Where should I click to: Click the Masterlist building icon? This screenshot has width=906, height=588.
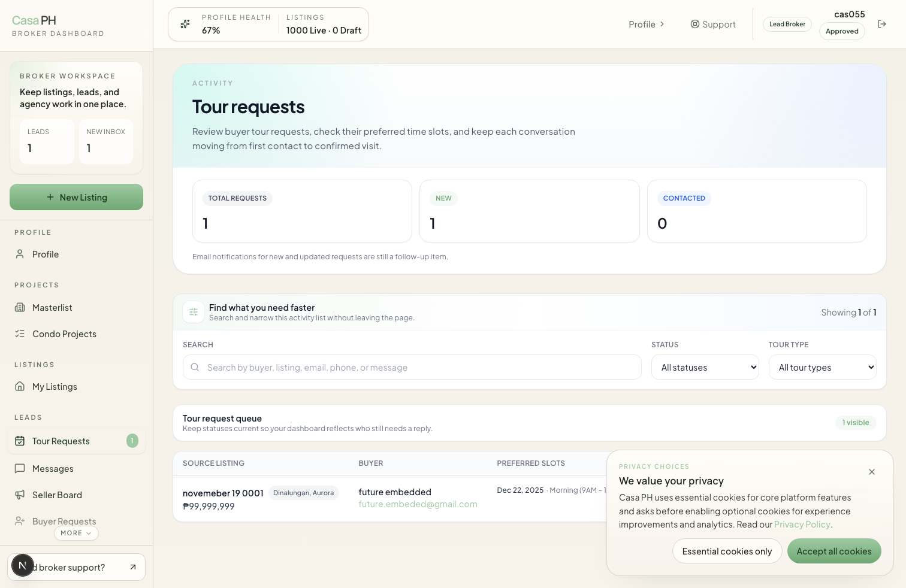click(x=20, y=307)
